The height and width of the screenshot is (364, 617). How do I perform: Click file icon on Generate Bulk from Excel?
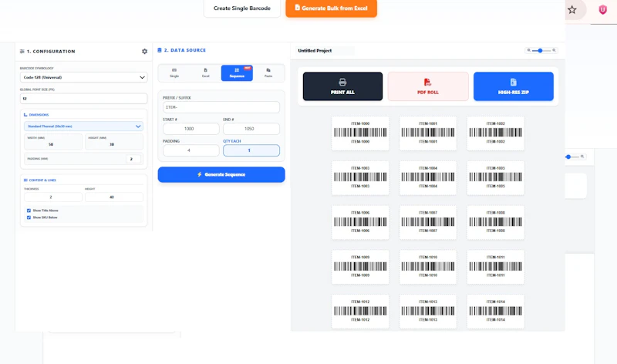[298, 8]
